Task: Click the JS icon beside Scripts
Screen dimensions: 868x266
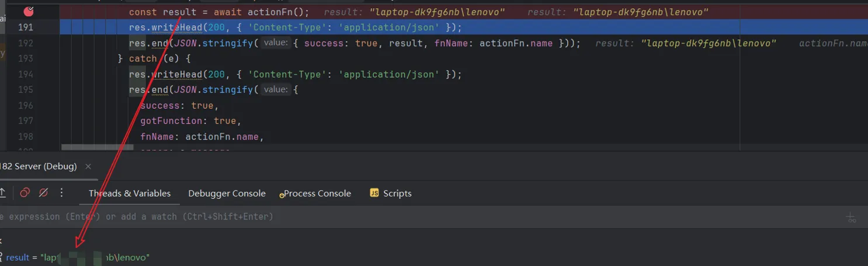Action: pyautogui.click(x=374, y=193)
